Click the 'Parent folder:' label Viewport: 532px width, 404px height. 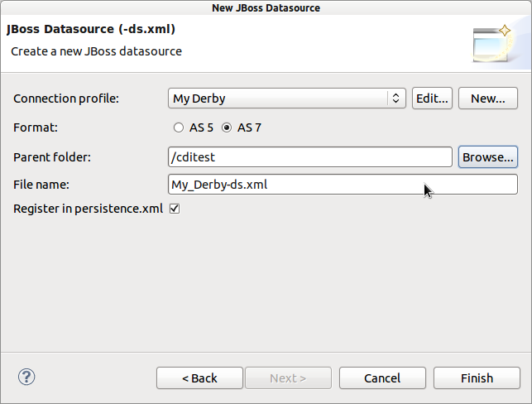[x=52, y=157]
